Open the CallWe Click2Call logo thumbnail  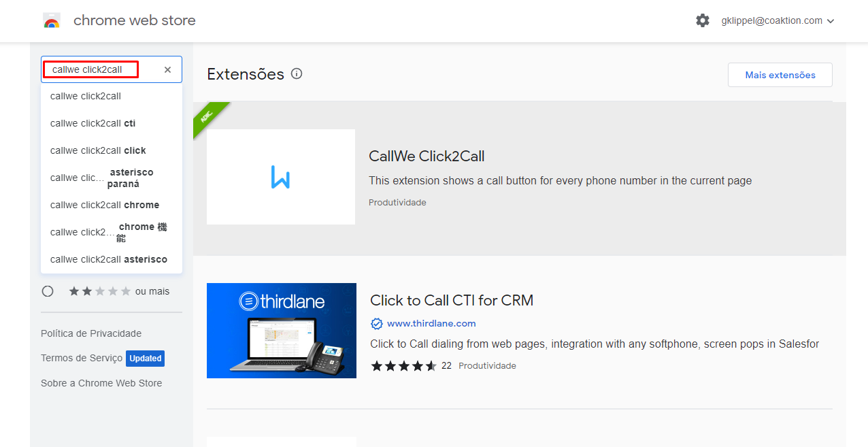(x=281, y=177)
